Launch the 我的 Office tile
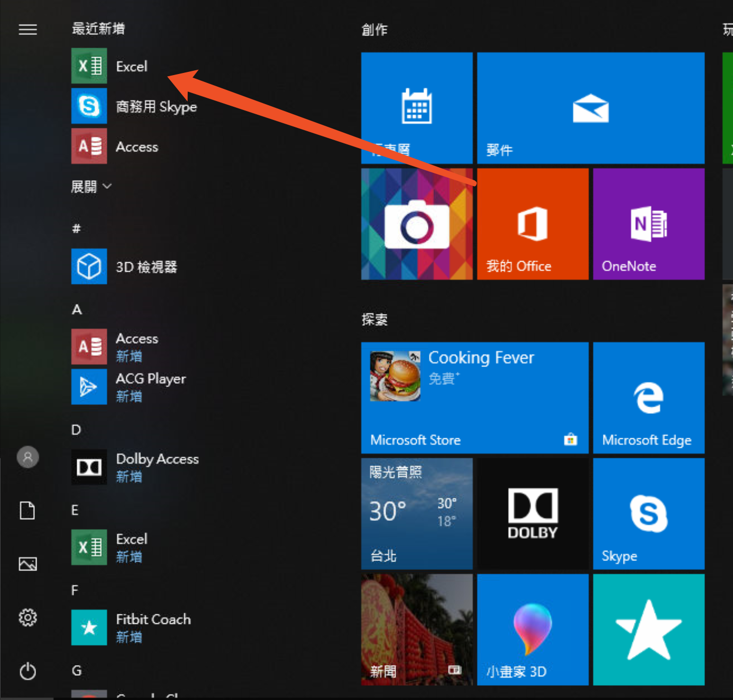 (x=533, y=224)
